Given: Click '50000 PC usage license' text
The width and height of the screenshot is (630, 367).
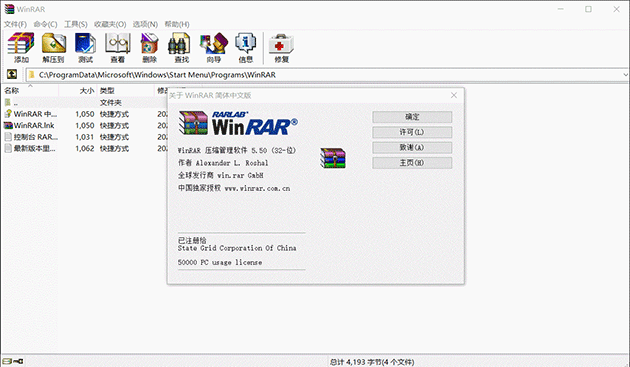Looking at the screenshot, I should pos(220,262).
